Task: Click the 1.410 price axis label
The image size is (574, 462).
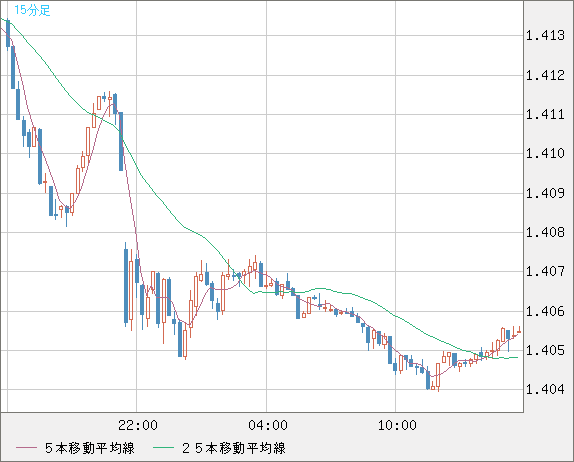Action: [x=545, y=153]
